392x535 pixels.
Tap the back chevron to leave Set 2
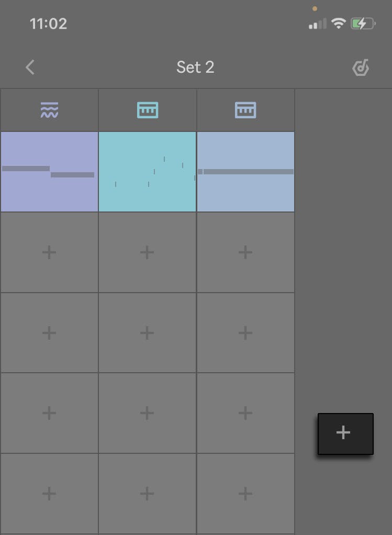29,67
